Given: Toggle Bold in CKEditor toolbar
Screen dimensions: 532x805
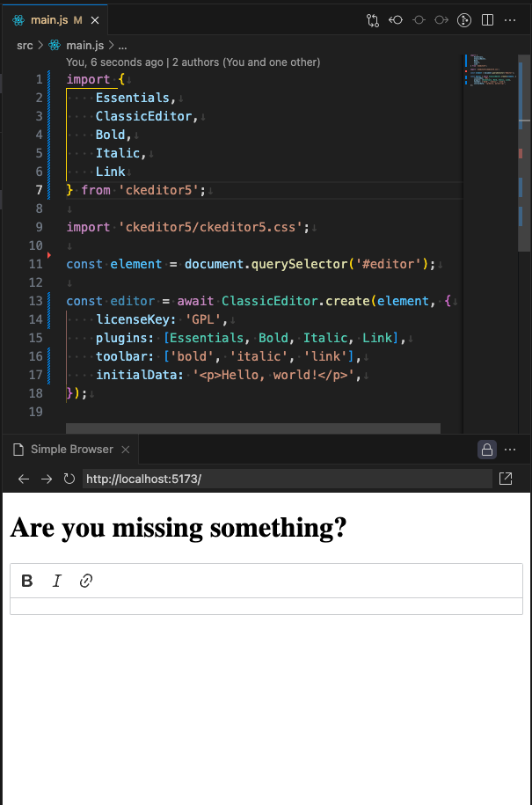Looking at the screenshot, I should (x=27, y=581).
